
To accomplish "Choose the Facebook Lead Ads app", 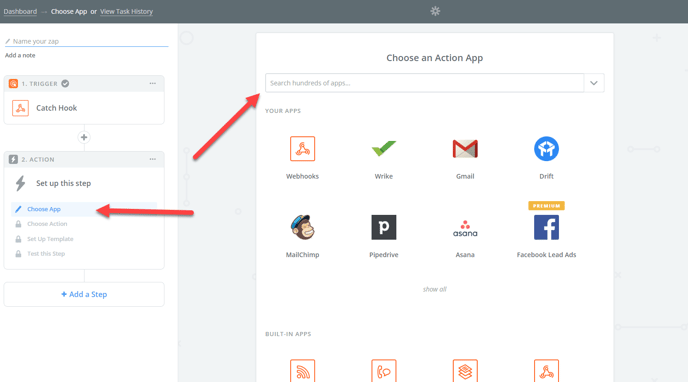I will [546, 227].
